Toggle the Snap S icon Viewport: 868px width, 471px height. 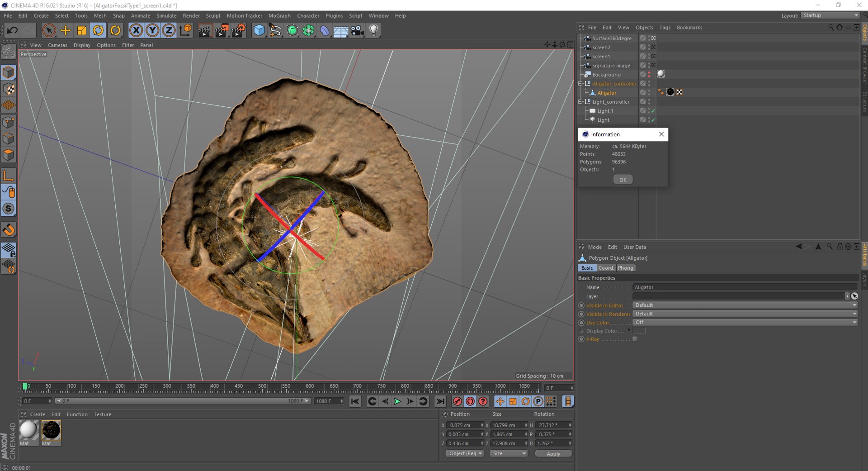click(9, 209)
